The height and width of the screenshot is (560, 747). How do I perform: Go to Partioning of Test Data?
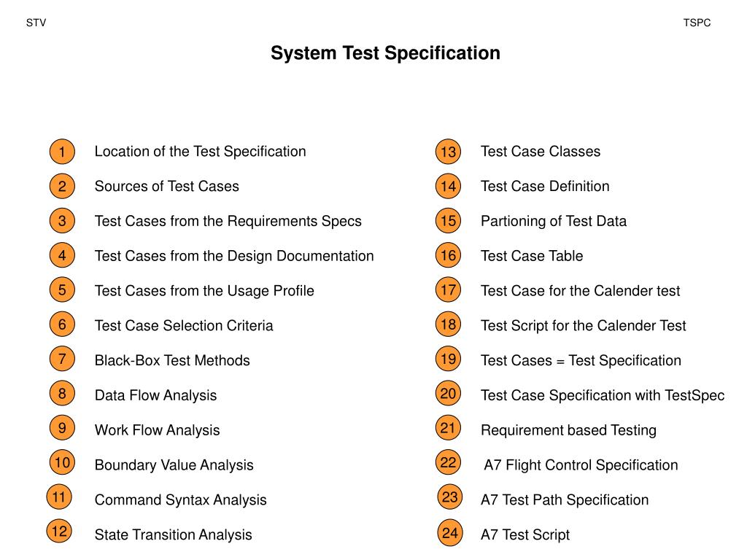click(x=554, y=222)
